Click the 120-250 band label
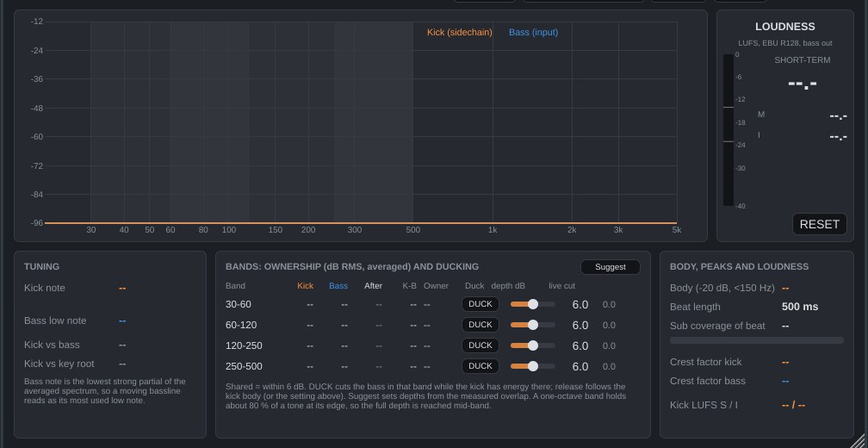 (x=244, y=345)
